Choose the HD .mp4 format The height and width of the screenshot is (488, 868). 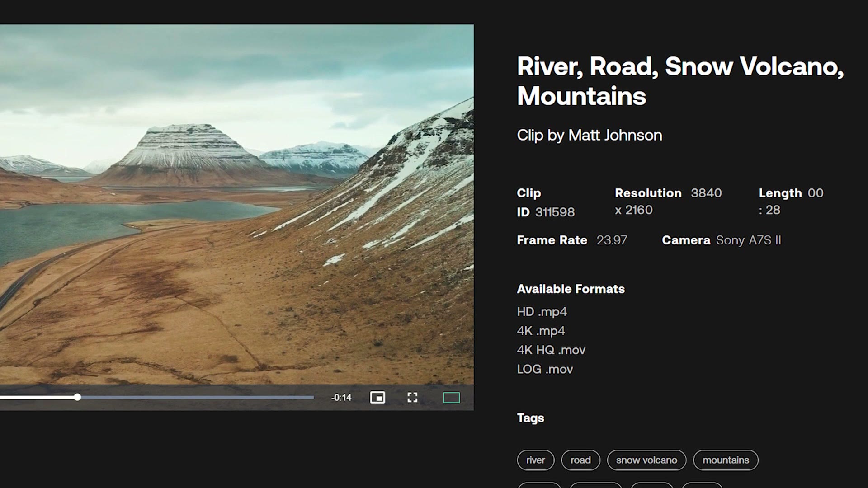tap(542, 312)
